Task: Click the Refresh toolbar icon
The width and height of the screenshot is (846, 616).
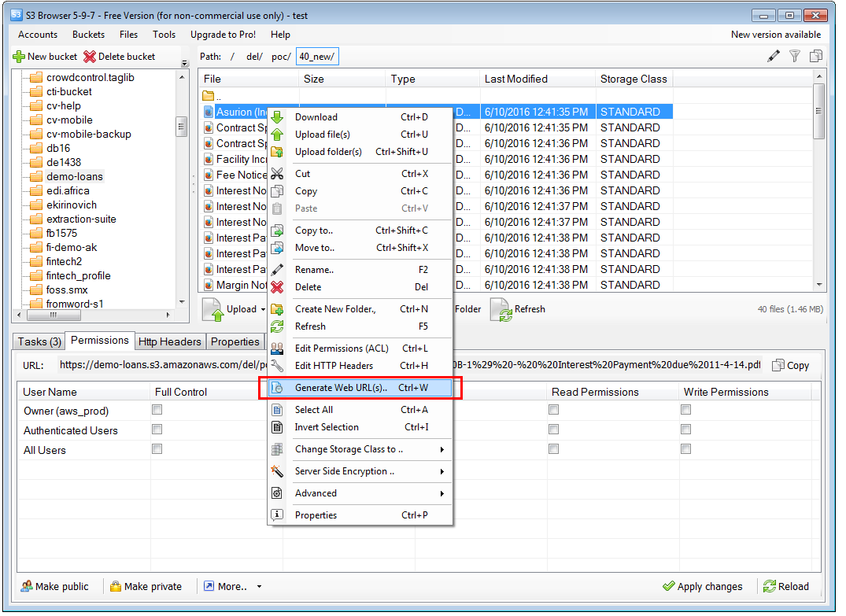Action: coord(501,310)
